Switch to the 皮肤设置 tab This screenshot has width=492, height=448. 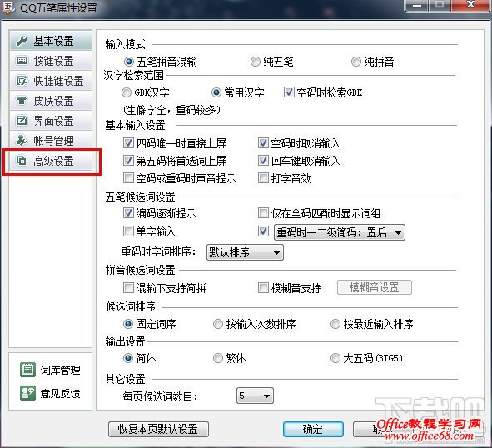pyautogui.click(x=51, y=101)
